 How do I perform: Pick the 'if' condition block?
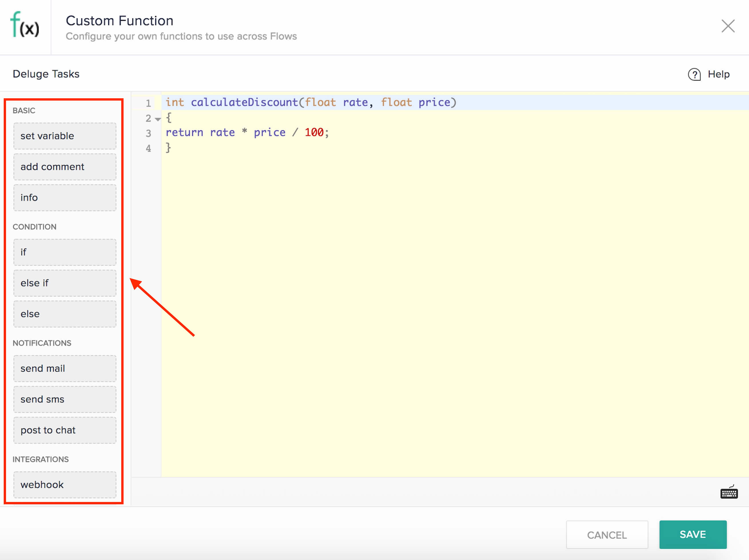point(65,252)
